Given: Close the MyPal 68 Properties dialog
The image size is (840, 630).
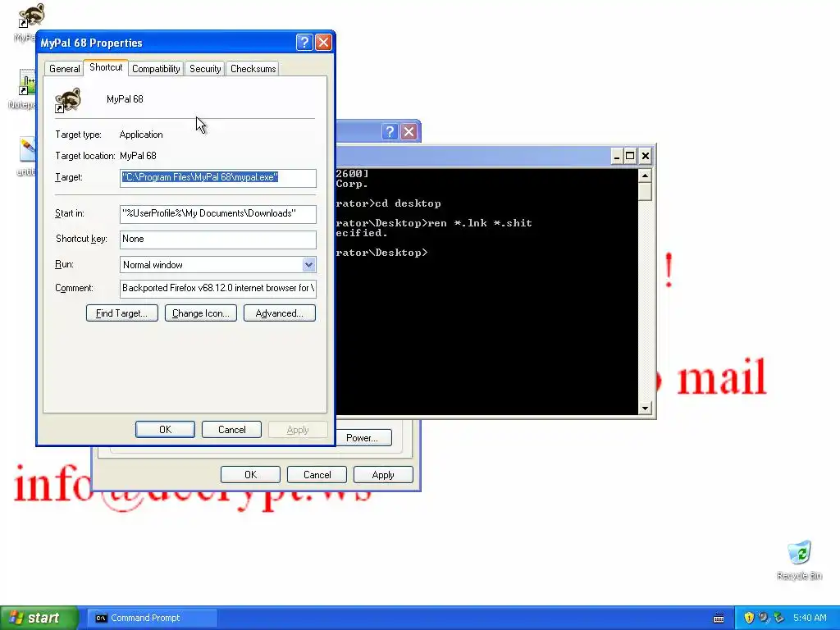Looking at the screenshot, I should [x=323, y=43].
